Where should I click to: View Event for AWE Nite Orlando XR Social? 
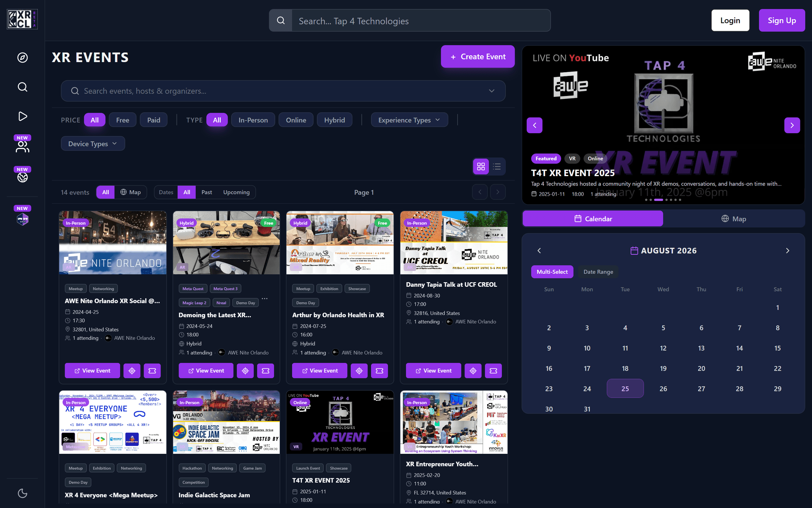(x=92, y=371)
